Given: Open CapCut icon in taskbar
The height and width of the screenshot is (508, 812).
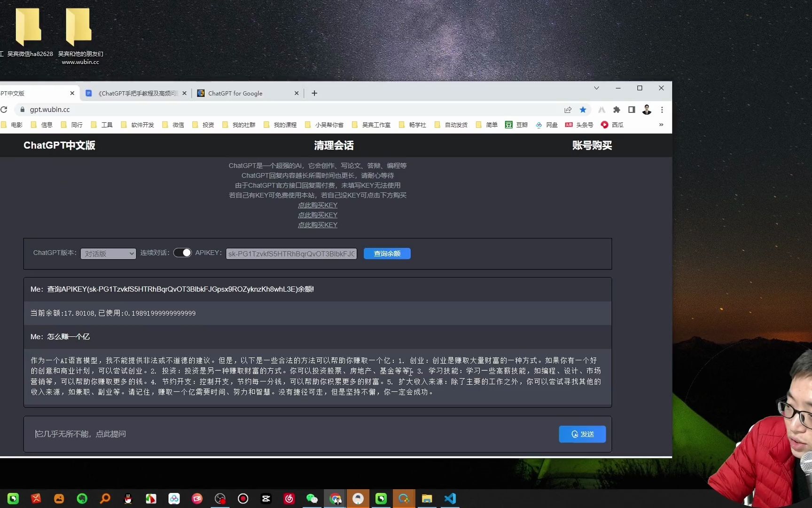Looking at the screenshot, I should click(x=266, y=499).
